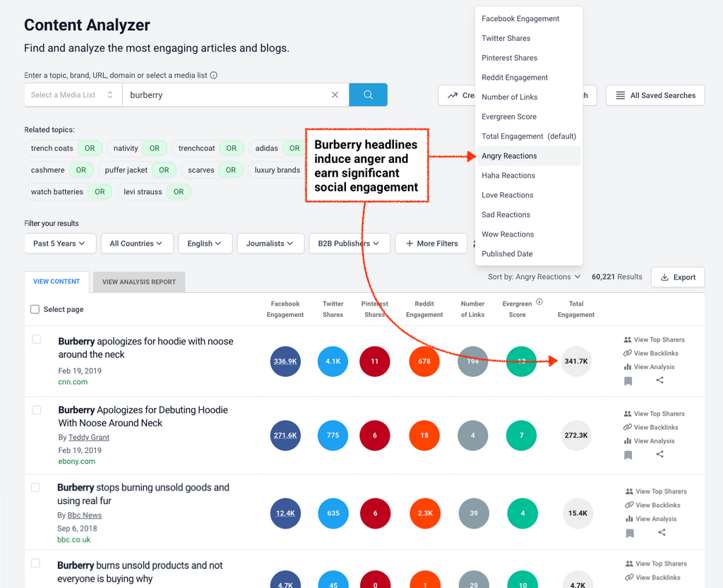The image size is (723, 588).
Task: Open the Past 5 Years filter
Action: (x=59, y=244)
